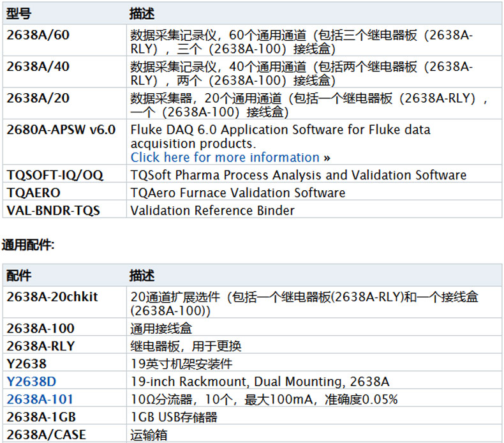Click the 通用配件 section heading
This screenshot has height=443, width=504.
[28, 245]
